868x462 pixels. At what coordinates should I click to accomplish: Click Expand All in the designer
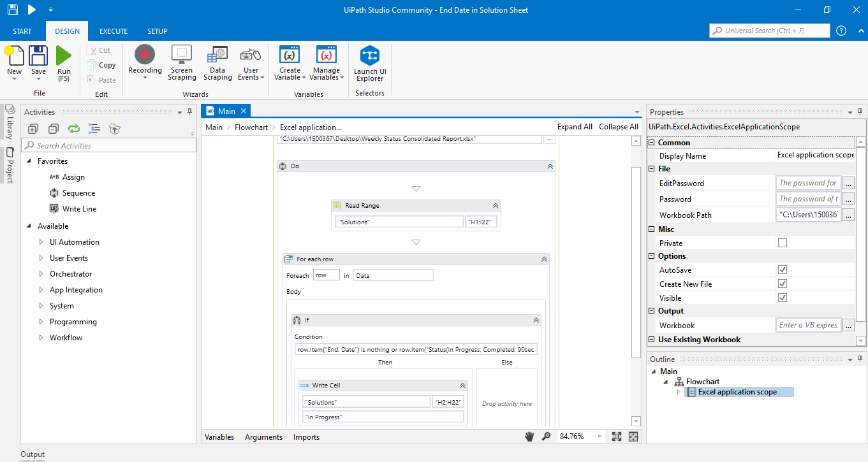click(x=574, y=127)
